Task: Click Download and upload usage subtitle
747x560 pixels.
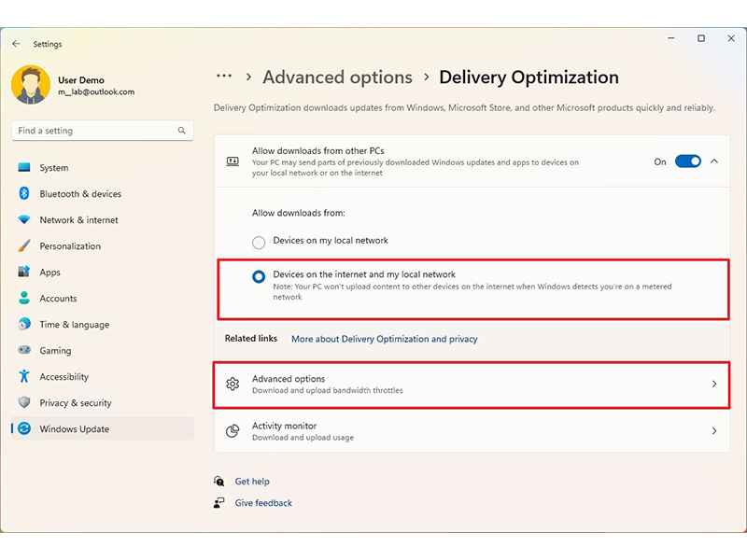Action: pyautogui.click(x=303, y=438)
